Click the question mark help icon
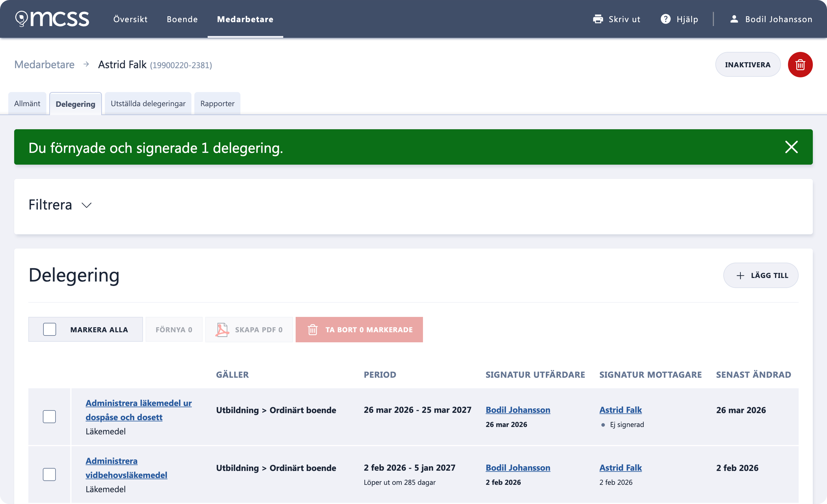Screen dimensions: 827x504 click(x=665, y=19)
